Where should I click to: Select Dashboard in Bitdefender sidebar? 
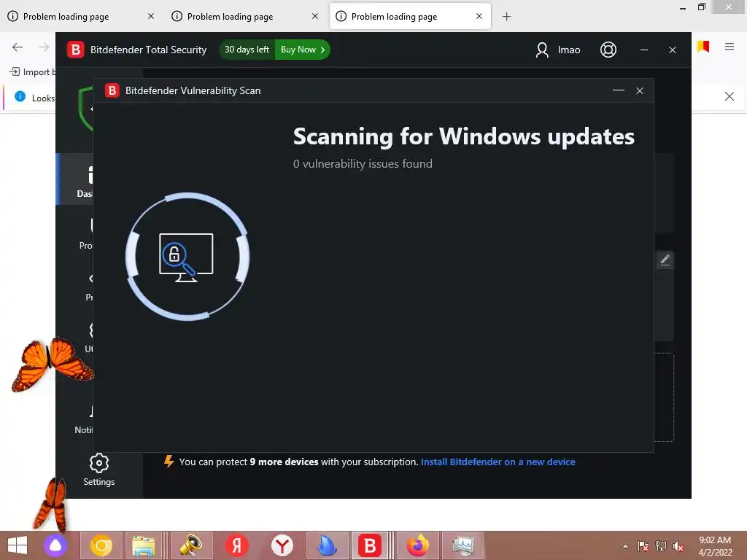75,179
